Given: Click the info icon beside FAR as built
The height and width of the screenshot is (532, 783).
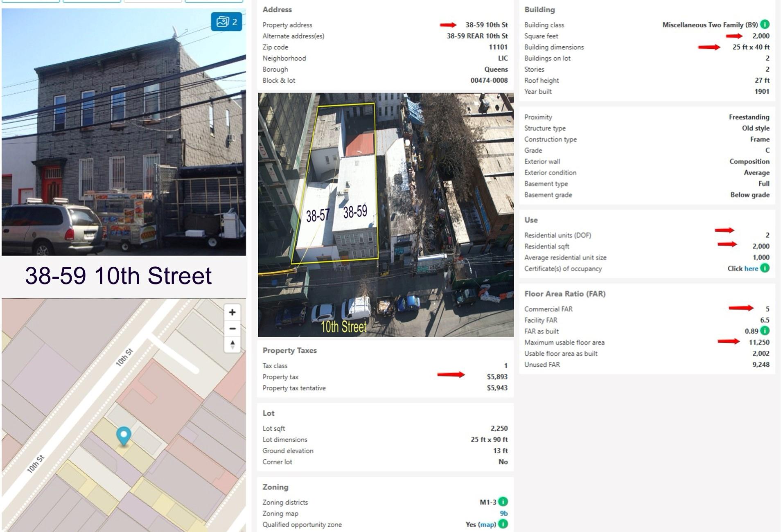Looking at the screenshot, I should click(x=765, y=331).
